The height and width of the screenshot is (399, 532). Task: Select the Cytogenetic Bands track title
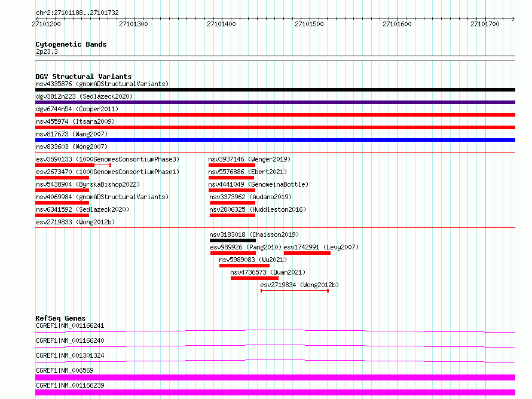pos(71,44)
